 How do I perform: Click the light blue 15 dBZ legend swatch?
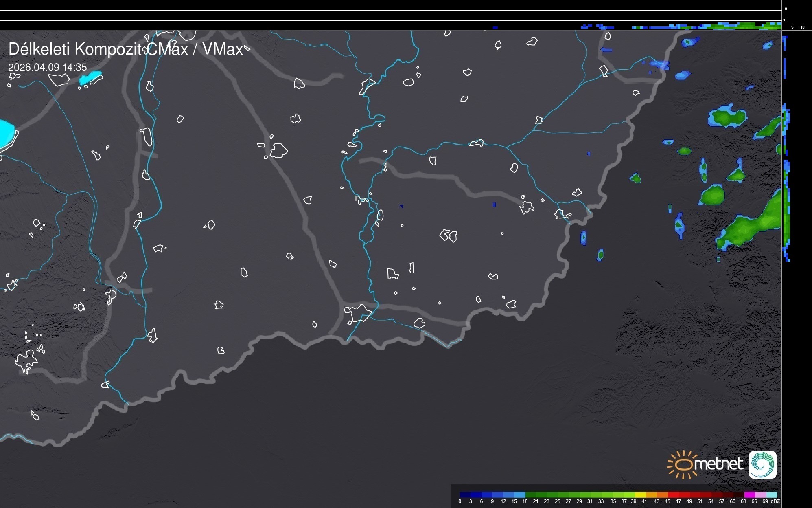coord(520,495)
